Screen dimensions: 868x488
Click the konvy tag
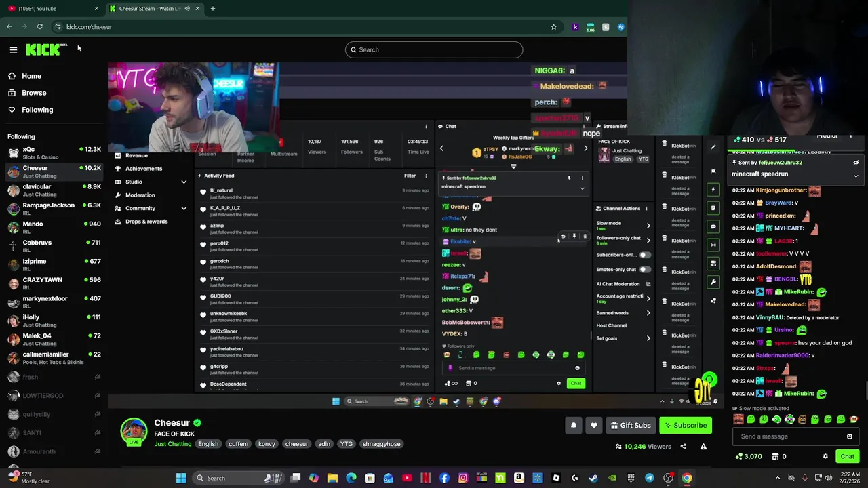[267, 444]
